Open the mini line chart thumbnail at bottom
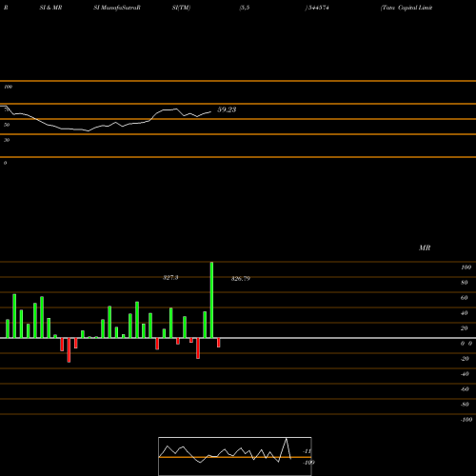The height and width of the screenshot is (476, 476). pos(235,456)
